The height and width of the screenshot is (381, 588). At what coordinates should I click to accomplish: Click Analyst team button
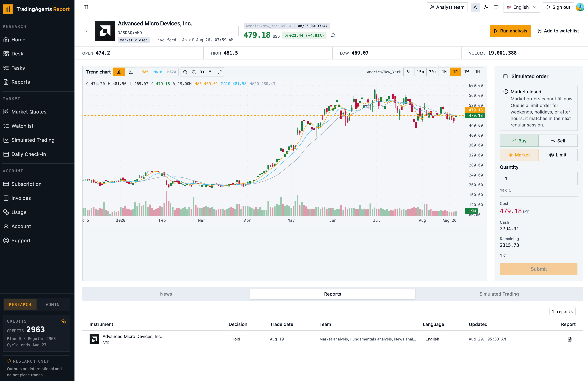(x=447, y=7)
